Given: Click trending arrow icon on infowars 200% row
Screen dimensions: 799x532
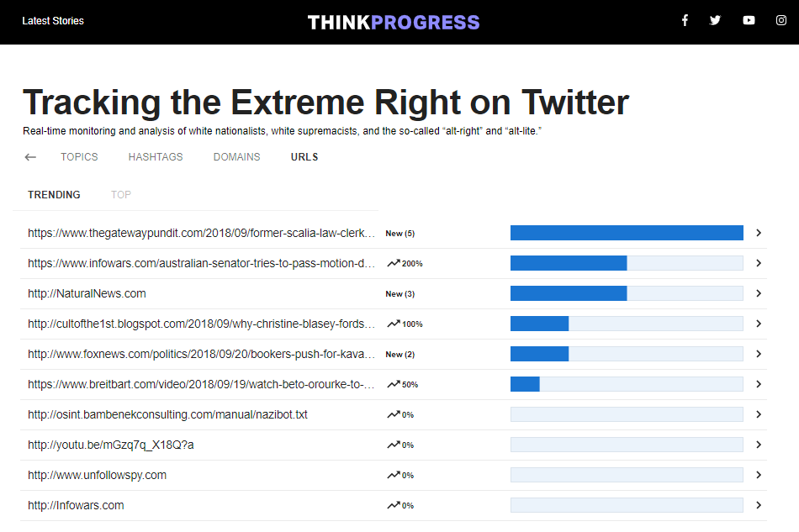Looking at the screenshot, I should click(x=394, y=263).
